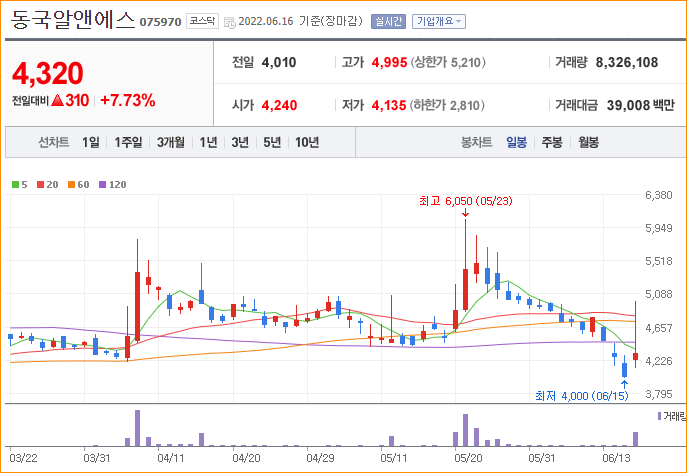
Task: Click the green 5-day moving average swatch
Action: pyautogui.click(x=15, y=185)
